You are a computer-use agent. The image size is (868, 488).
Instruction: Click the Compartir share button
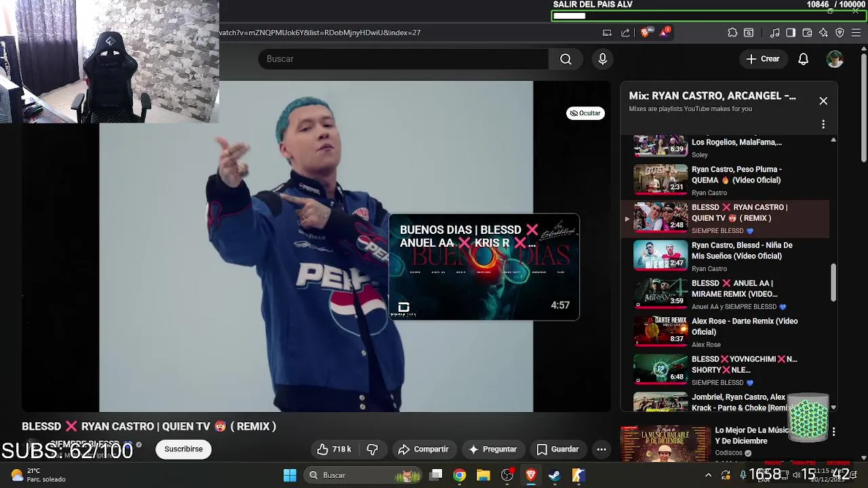[x=423, y=449]
